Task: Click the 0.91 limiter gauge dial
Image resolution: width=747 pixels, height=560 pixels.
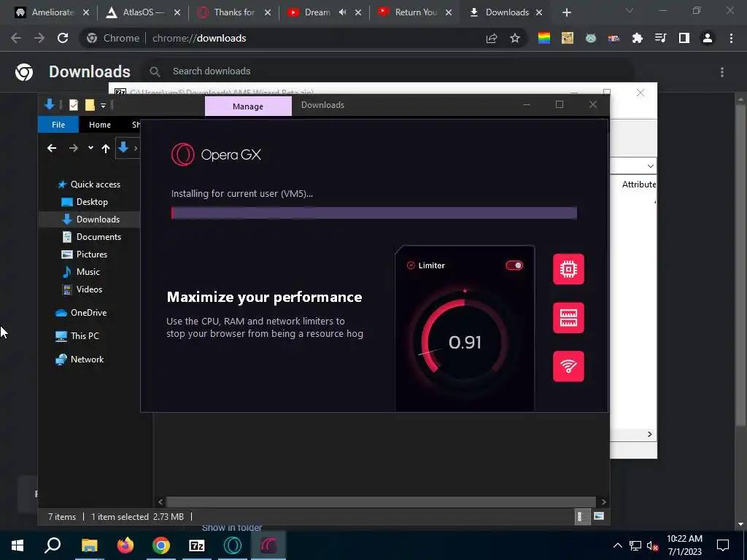Action: point(465,342)
